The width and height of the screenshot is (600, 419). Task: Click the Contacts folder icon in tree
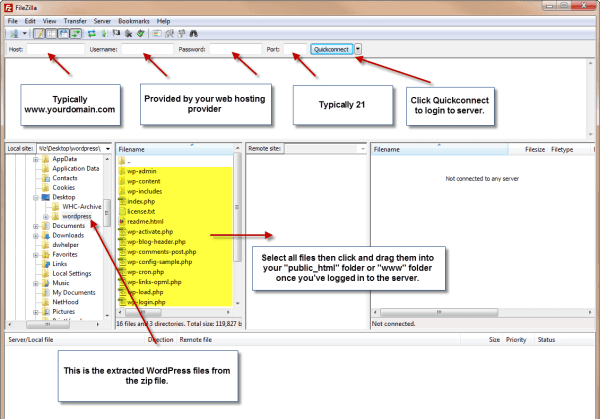click(x=46, y=178)
